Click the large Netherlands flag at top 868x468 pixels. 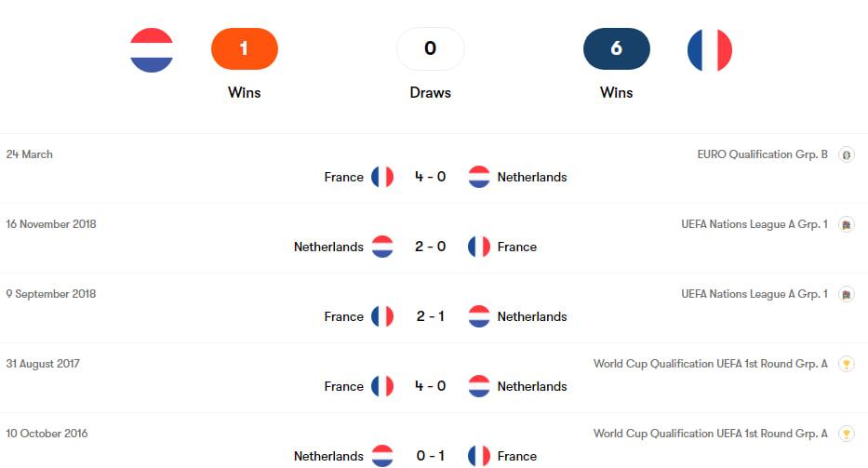[x=151, y=50]
